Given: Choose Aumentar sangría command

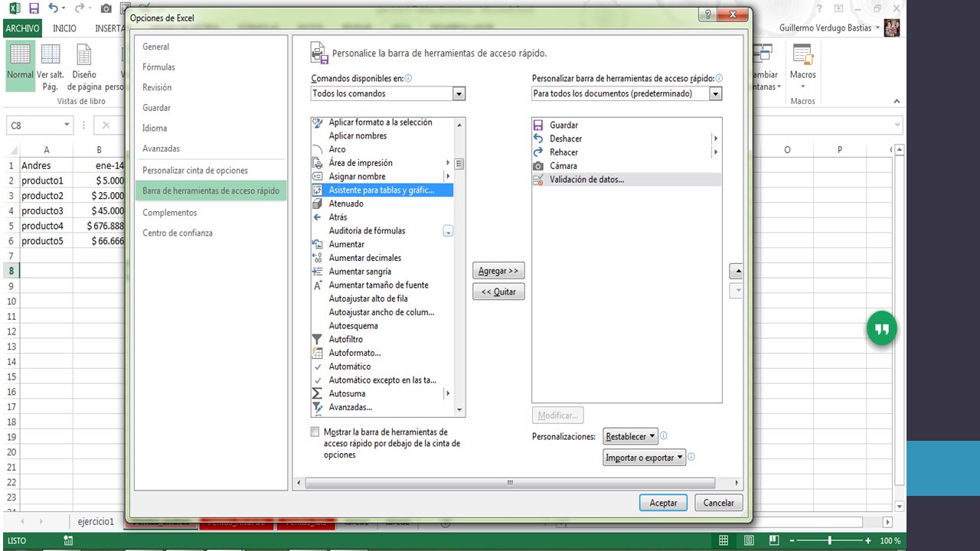Looking at the screenshot, I should tap(382, 272).
